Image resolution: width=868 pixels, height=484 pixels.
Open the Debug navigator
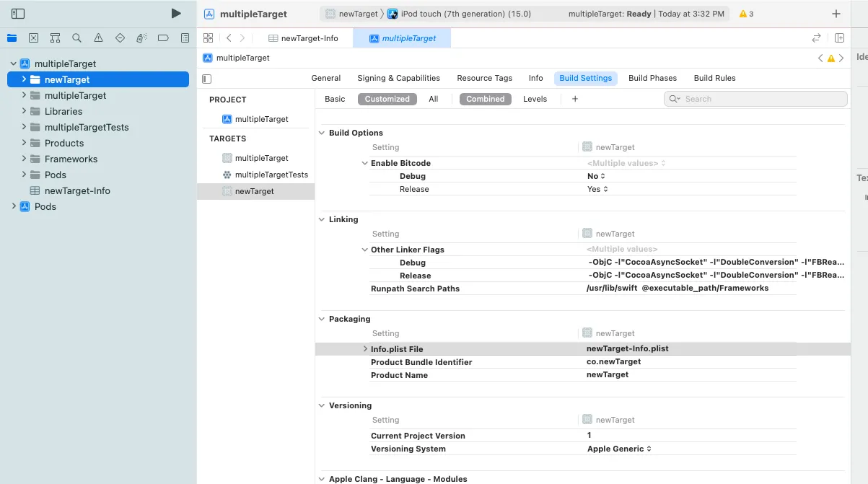tap(141, 38)
